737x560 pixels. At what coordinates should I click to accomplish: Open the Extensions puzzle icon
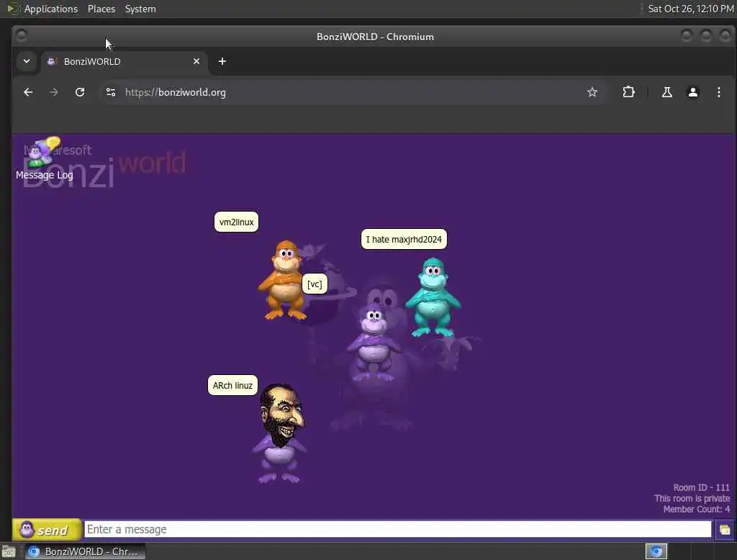pos(628,92)
